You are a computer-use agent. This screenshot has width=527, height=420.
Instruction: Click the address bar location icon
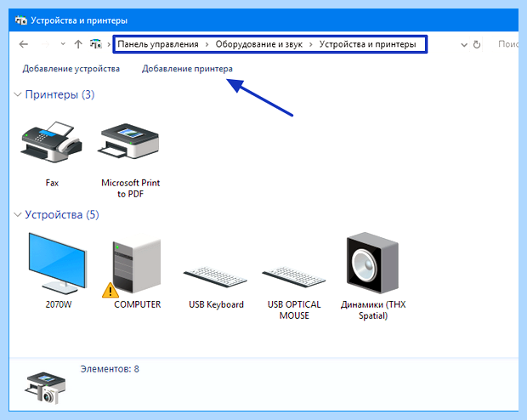(x=96, y=44)
